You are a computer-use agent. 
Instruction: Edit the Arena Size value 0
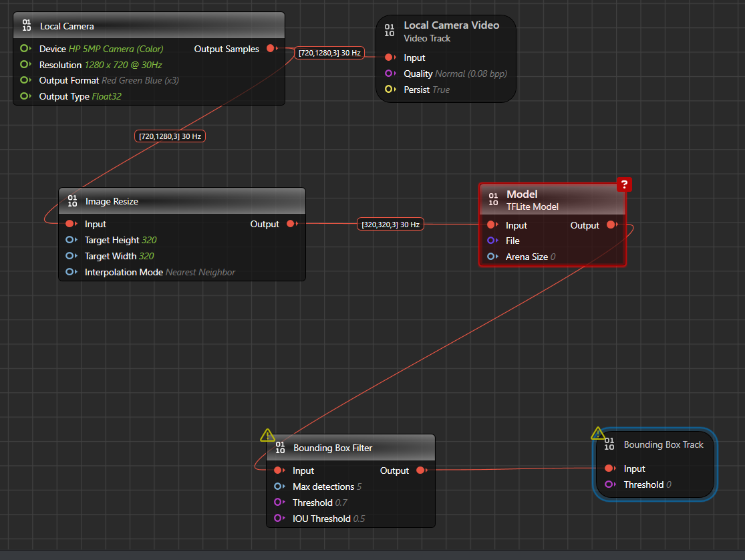pyautogui.click(x=553, y=257)
